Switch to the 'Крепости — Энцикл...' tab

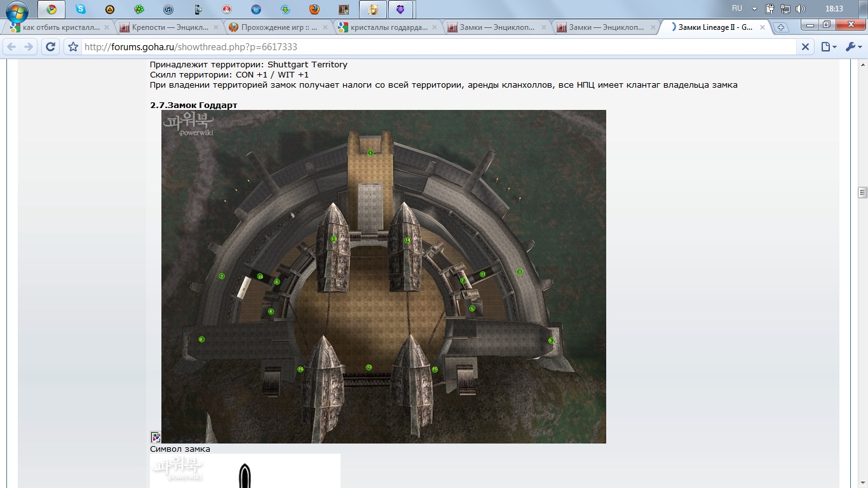click(168, 27)
